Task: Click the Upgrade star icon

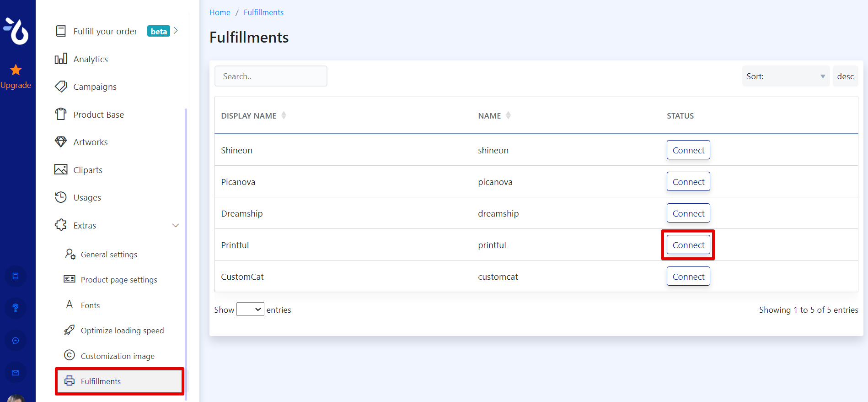Action: pyautogui.click(x=16, y=70)
